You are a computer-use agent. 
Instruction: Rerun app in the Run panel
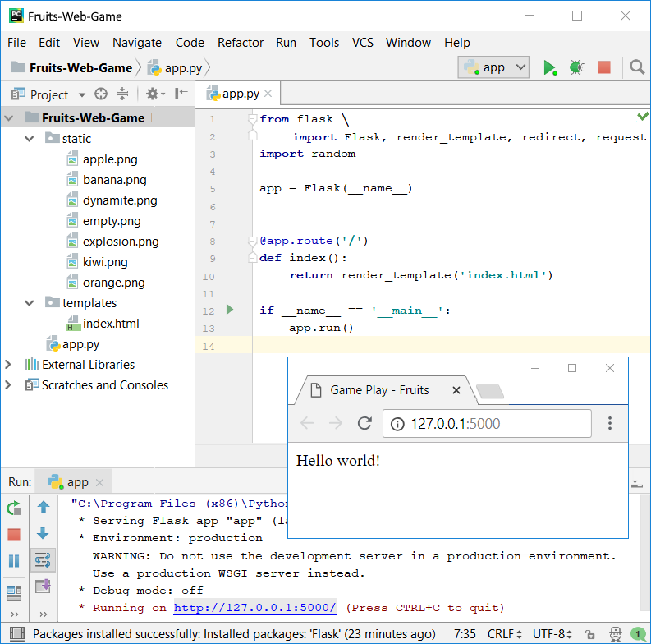(14, 508)
